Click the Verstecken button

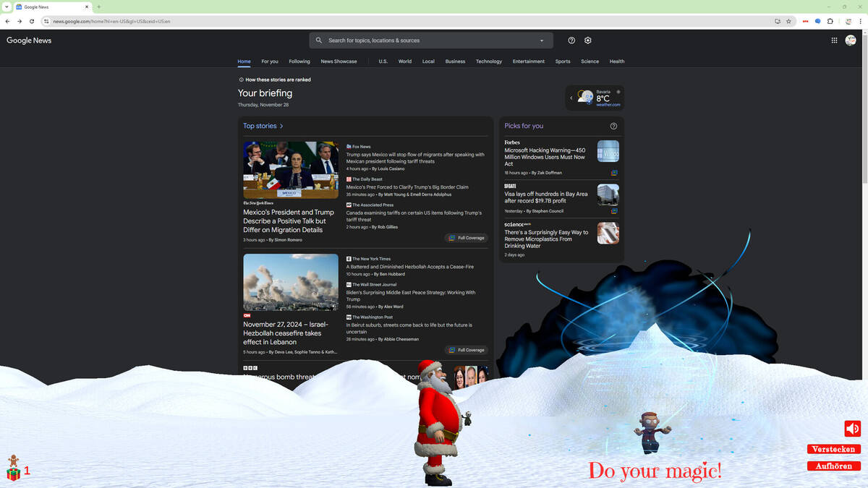click(834, 449)
